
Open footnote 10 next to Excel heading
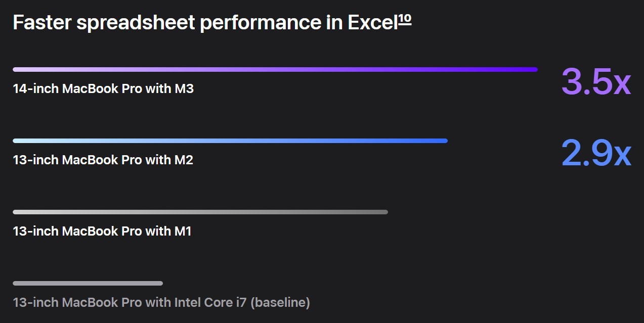click(x=405, y=19)
